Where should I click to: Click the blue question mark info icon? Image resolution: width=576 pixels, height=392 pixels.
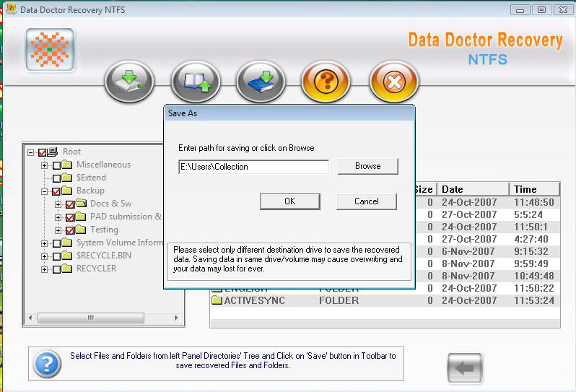47,364
